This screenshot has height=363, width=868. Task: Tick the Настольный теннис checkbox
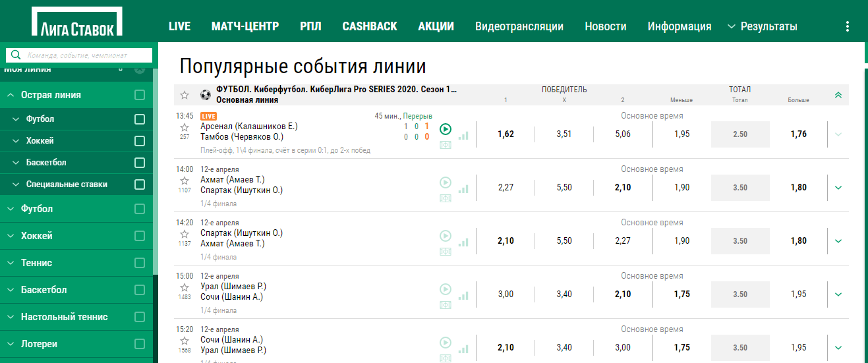140,317
